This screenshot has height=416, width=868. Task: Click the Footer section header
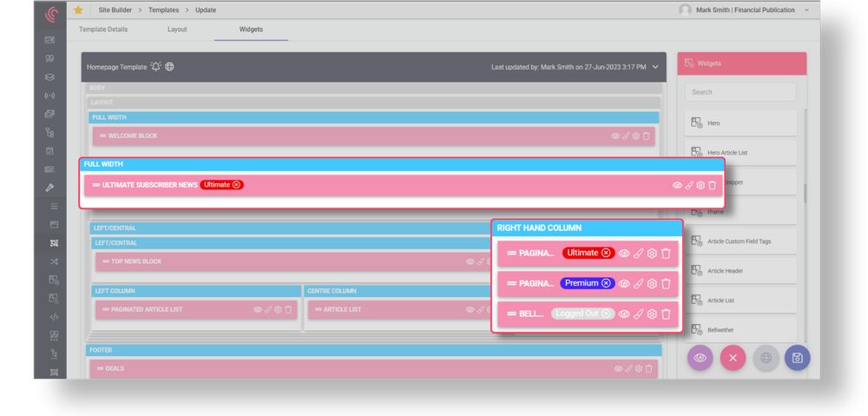click(x=373, y=350)
